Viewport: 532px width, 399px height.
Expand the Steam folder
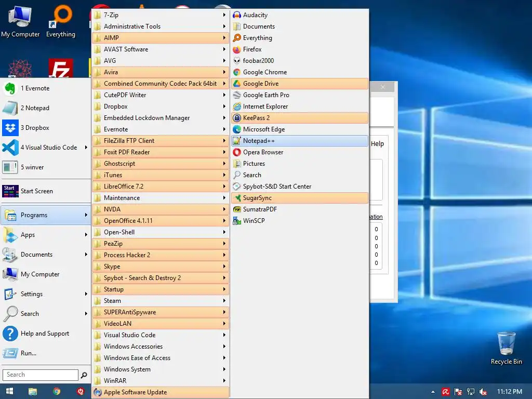coord(161,301)
